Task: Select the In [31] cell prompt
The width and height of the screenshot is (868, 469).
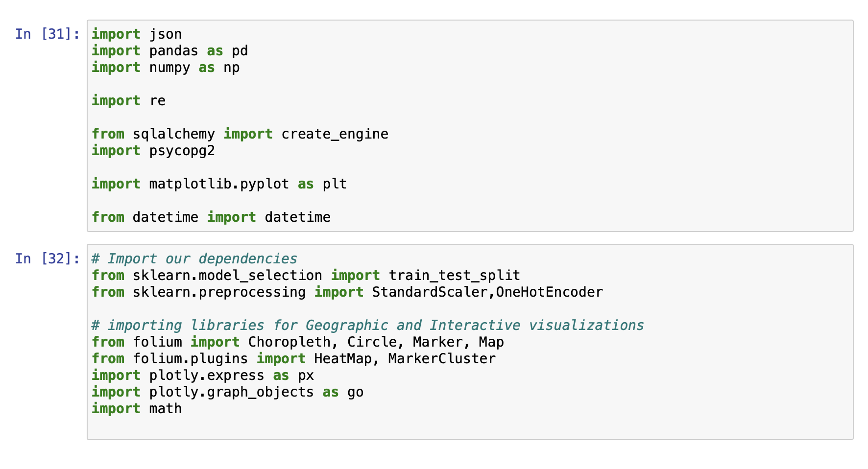Action: tap(48, 34)
